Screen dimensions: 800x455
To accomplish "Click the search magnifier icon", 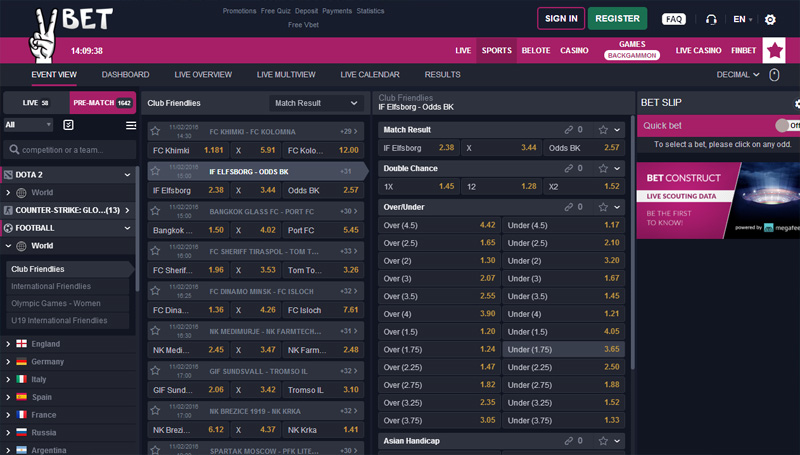I will tap(14, 149).
